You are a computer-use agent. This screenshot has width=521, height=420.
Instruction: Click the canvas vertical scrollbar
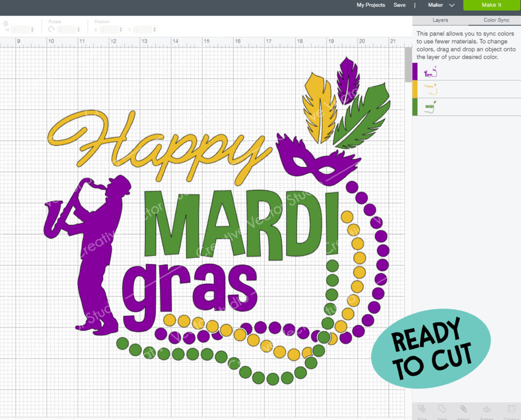[408, 65]
